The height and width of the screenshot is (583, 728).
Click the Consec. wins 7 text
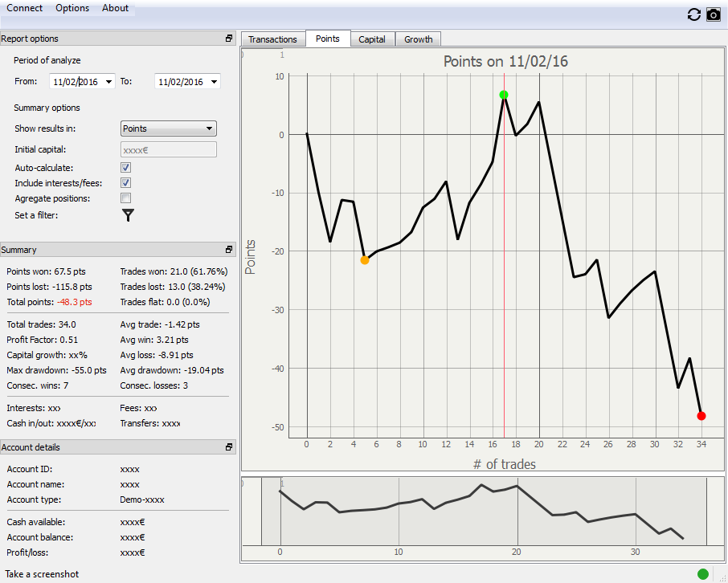38,385
